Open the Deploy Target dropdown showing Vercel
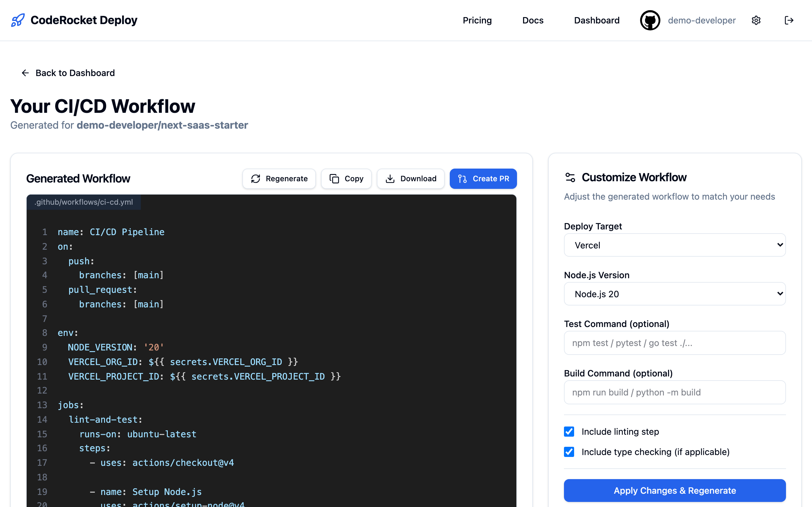812x507 pixels. 674,245
